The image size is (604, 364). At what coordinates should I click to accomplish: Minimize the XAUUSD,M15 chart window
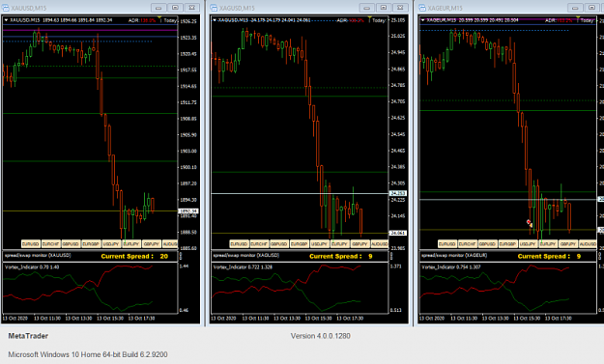click(x=158, y=8)
